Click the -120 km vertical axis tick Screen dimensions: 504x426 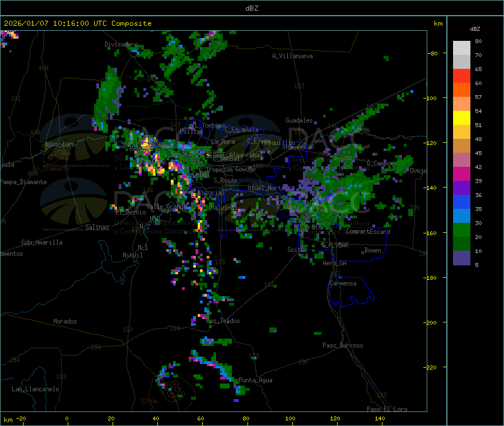[431, 143]
